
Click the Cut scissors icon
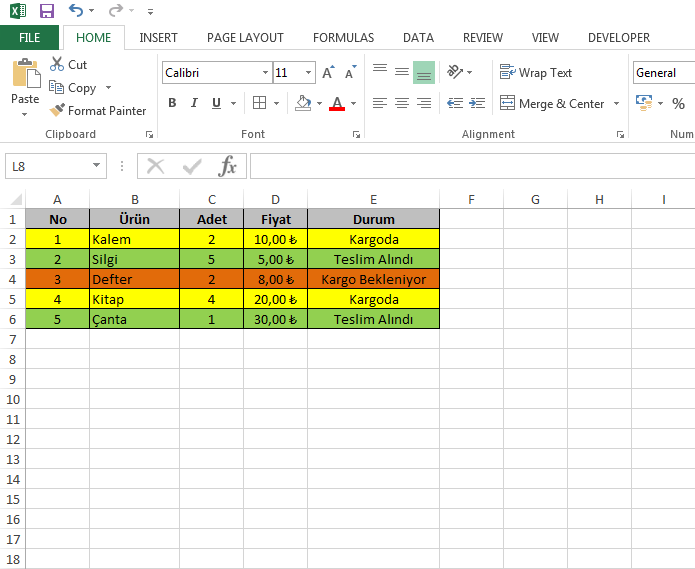point(57,64)
